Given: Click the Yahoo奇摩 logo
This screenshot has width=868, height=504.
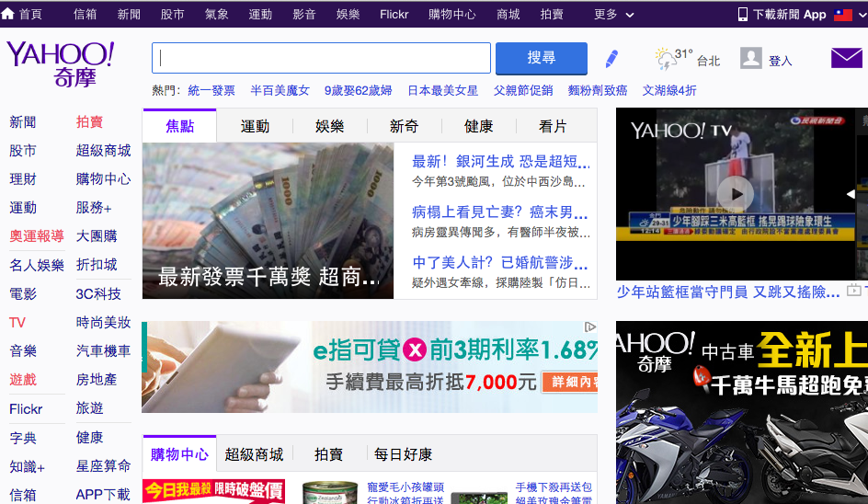Looking at the screenshot, I should point(61,63).
